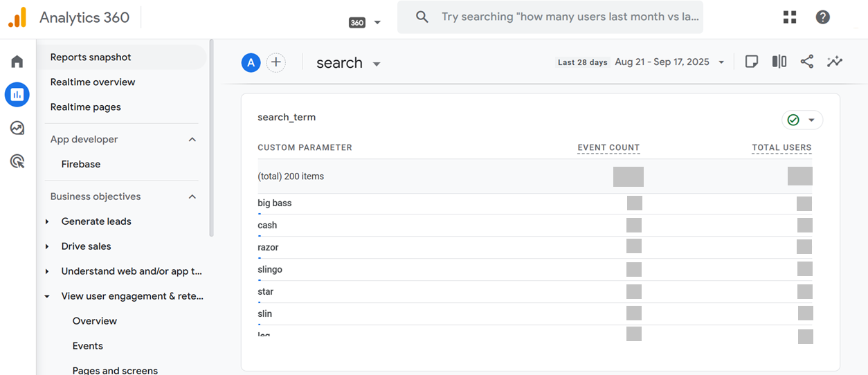Open the Explore icon in left rail
The width and height of the screenshot is (868, 375).
[17, 128]
